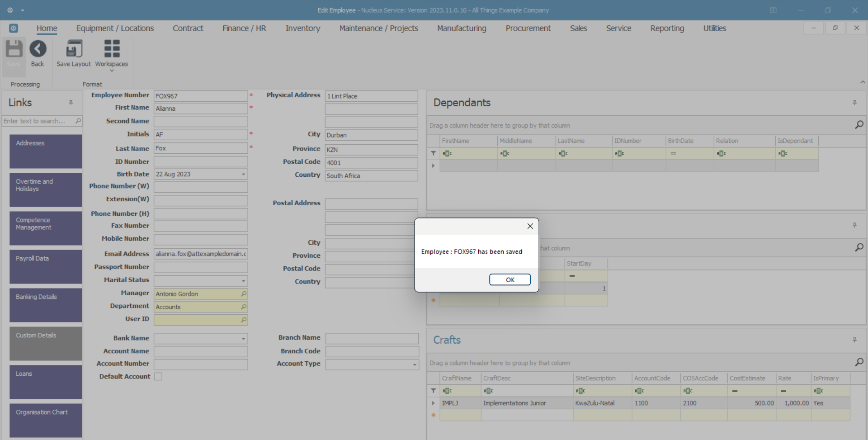Open the Custom Details tile

(46, 344)
